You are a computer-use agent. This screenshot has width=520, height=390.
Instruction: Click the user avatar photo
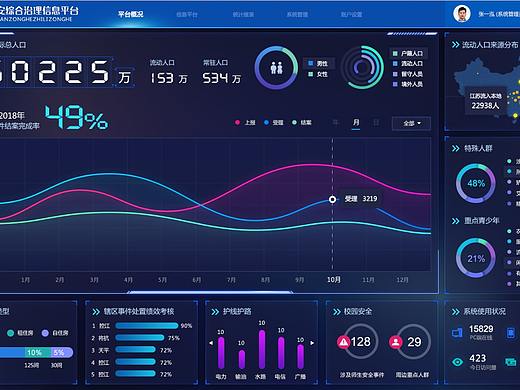[462, 14]
